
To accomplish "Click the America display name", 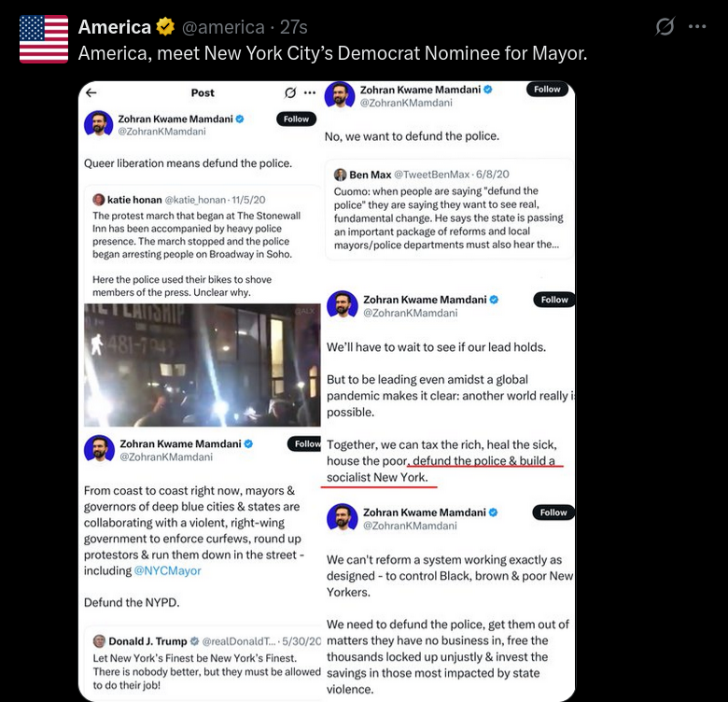I will click(x=115, y=27).
